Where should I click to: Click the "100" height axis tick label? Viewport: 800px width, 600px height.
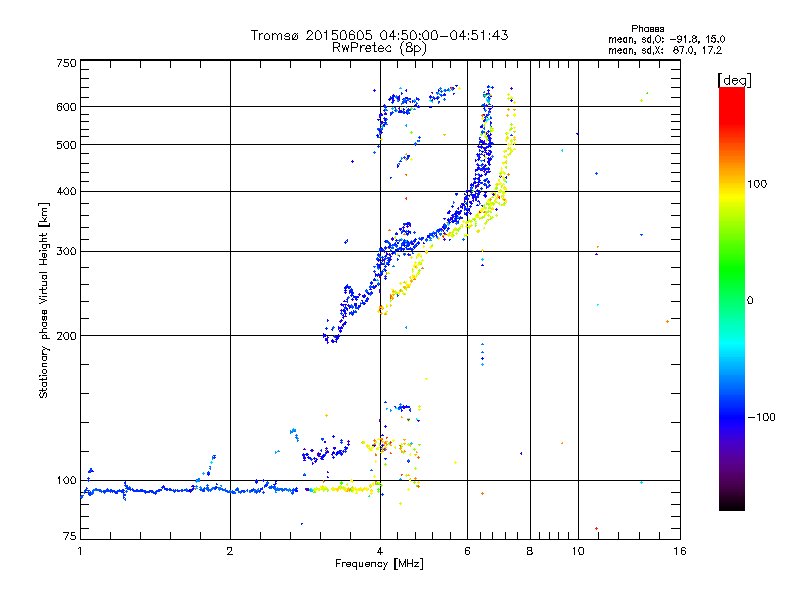coord(67,480)
